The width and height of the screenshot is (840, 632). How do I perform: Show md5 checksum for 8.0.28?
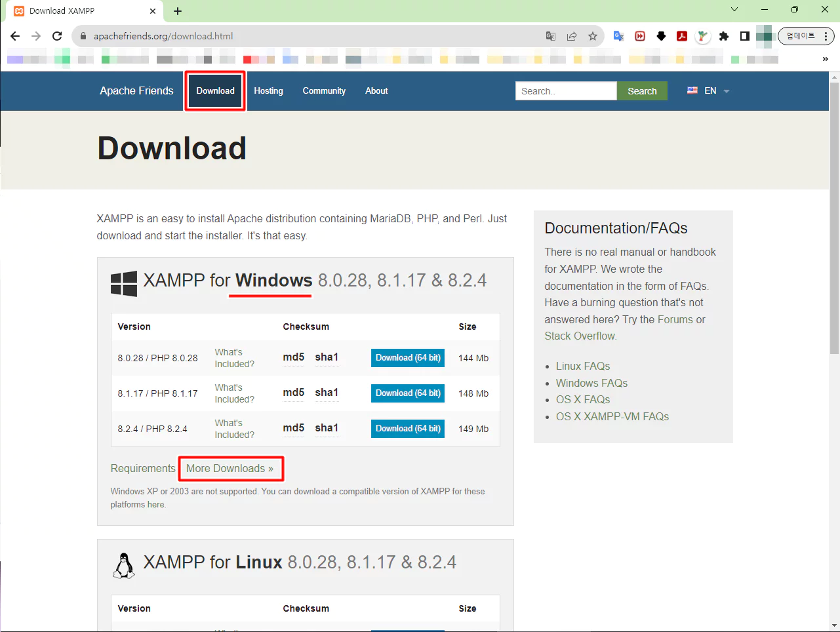[x=294, y=357]
